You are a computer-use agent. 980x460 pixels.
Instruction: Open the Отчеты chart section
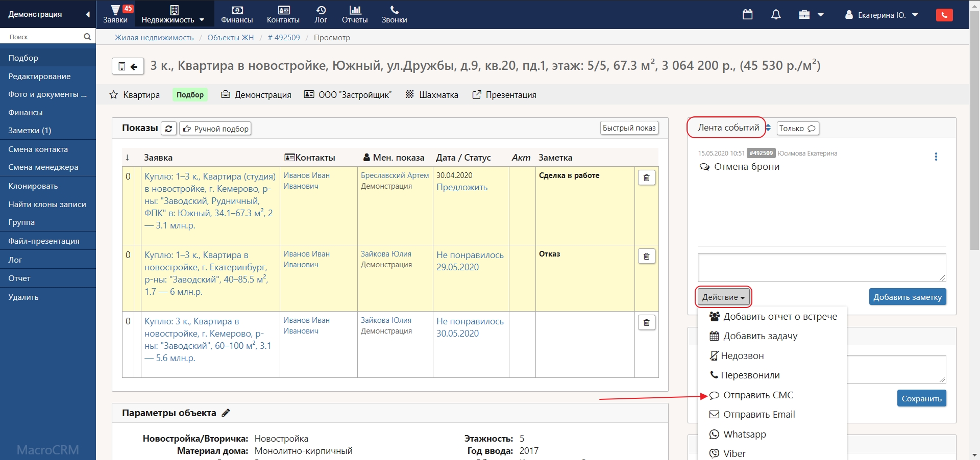coord(355,14)
